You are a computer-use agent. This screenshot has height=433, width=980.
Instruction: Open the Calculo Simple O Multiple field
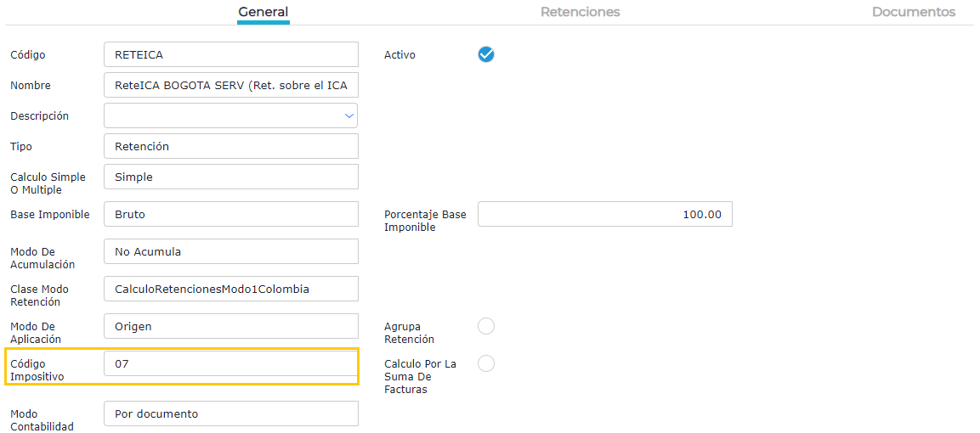click(x=230, y=177)
